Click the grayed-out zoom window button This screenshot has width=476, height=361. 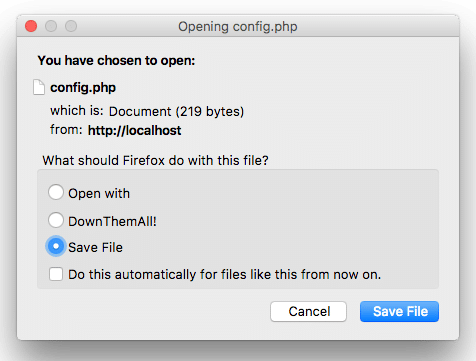71,26
